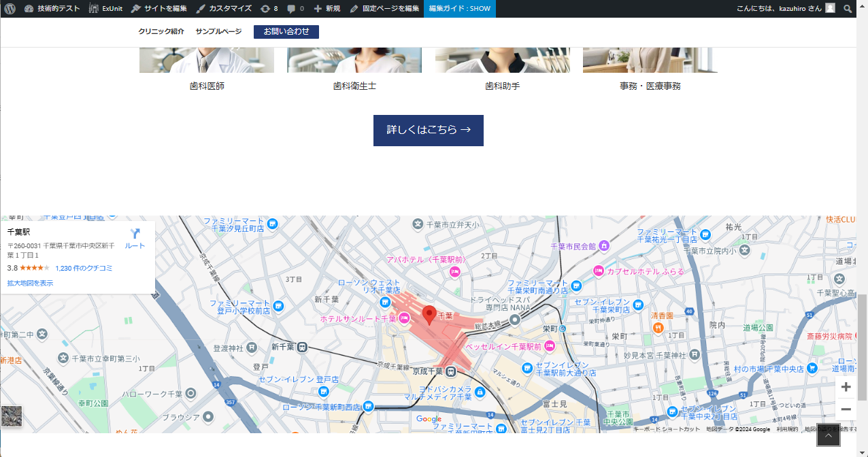Select the サンプルページ navigation item
This screenshot has height=457, width=868.
(x=218, y=32)
